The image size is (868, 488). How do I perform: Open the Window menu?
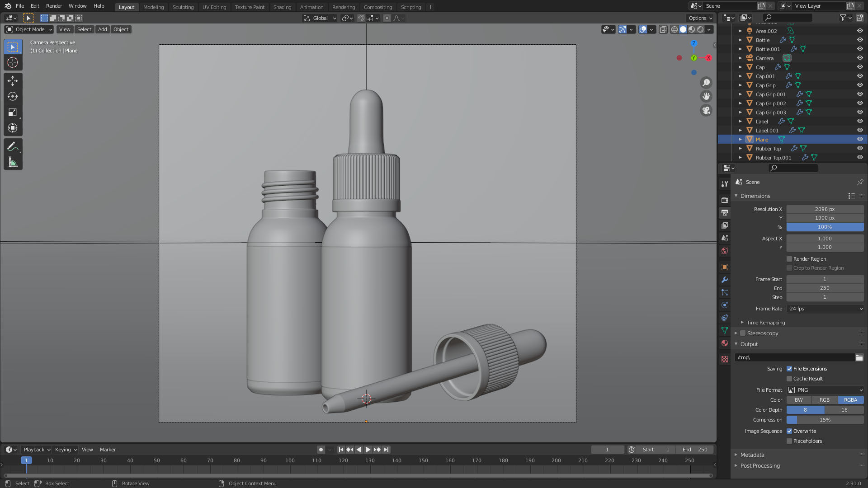pos(77,6)
